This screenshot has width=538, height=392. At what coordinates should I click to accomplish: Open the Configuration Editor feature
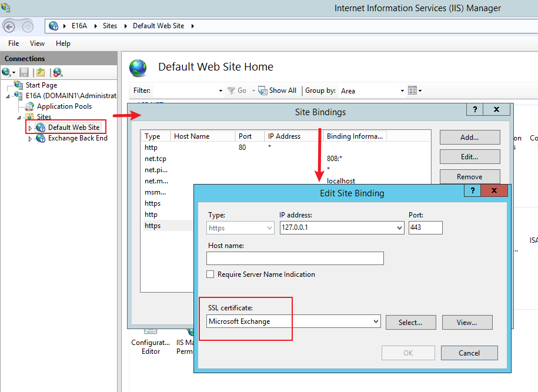(151, 341)
